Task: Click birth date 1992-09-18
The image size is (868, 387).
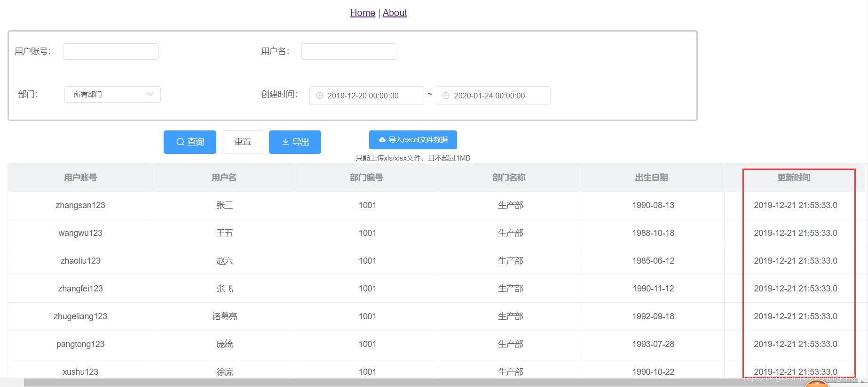Action: pos(653,316)
